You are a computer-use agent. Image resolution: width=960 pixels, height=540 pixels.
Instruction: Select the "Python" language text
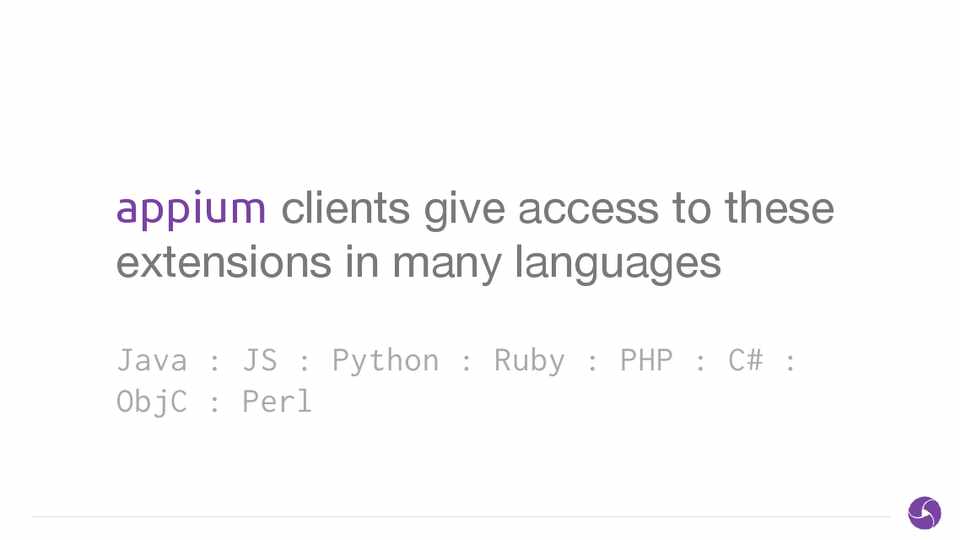[385, 360]
